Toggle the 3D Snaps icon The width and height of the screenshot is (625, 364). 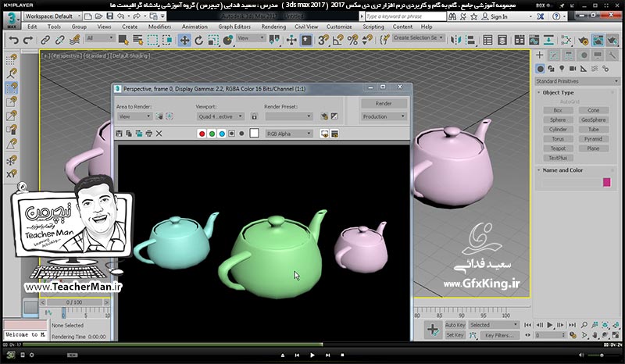(x=323, y=40)
